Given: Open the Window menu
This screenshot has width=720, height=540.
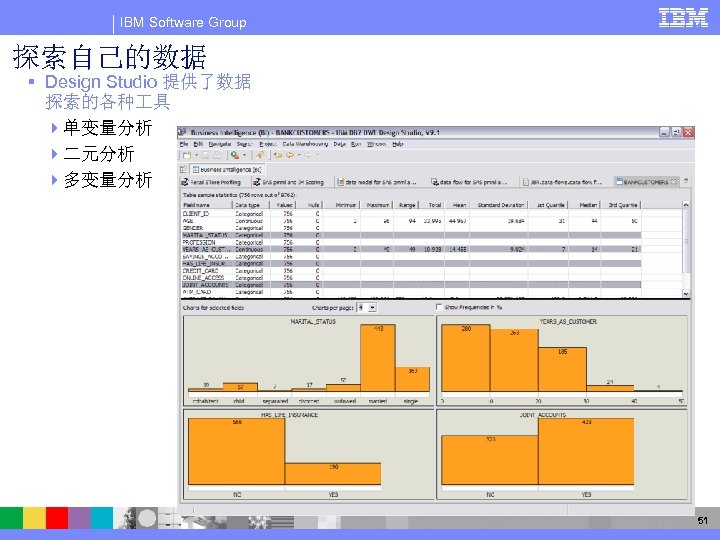Looking at the screenshot, I should (376, 144).
